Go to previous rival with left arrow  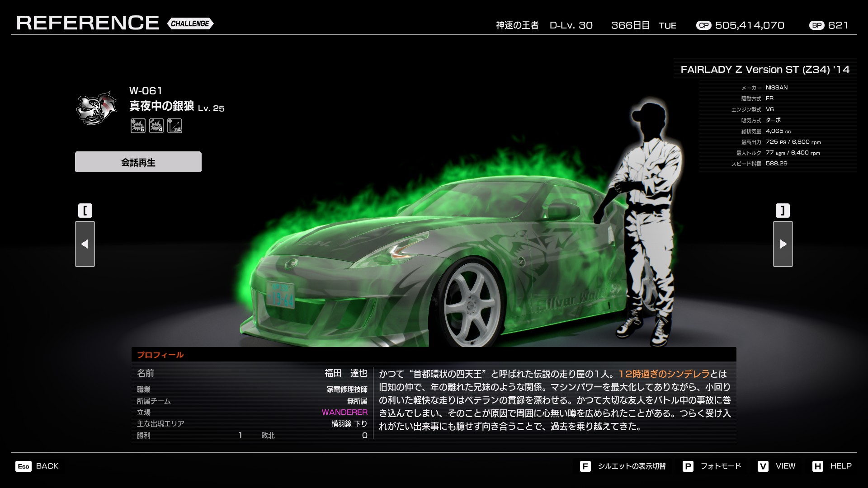85,244
